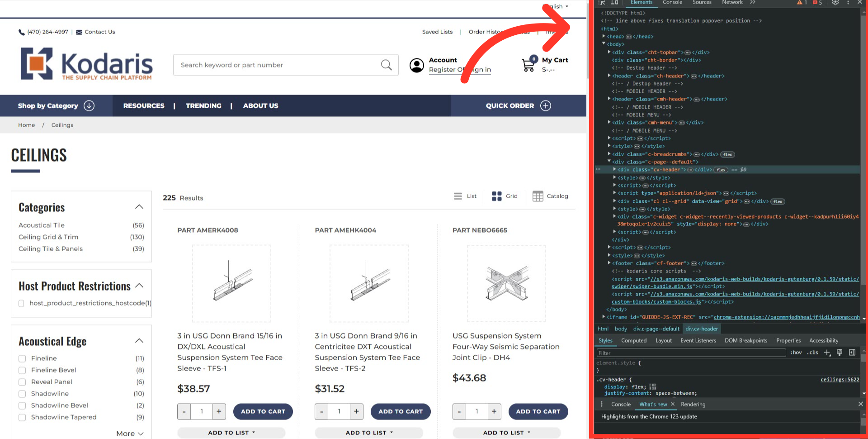Check the Shadowline Tapered filter checkbox
This screenshot has height=439, width=868.
pyautogui.click(x=22, y=417)
